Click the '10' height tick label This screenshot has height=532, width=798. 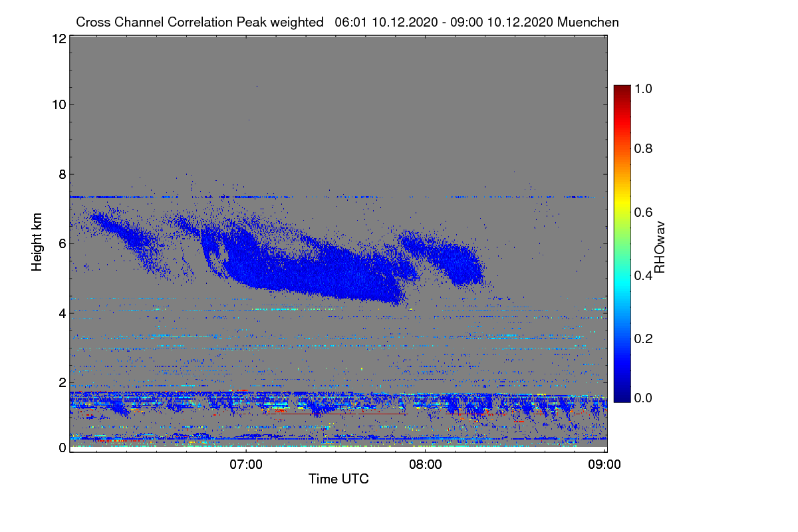[58, 104]
